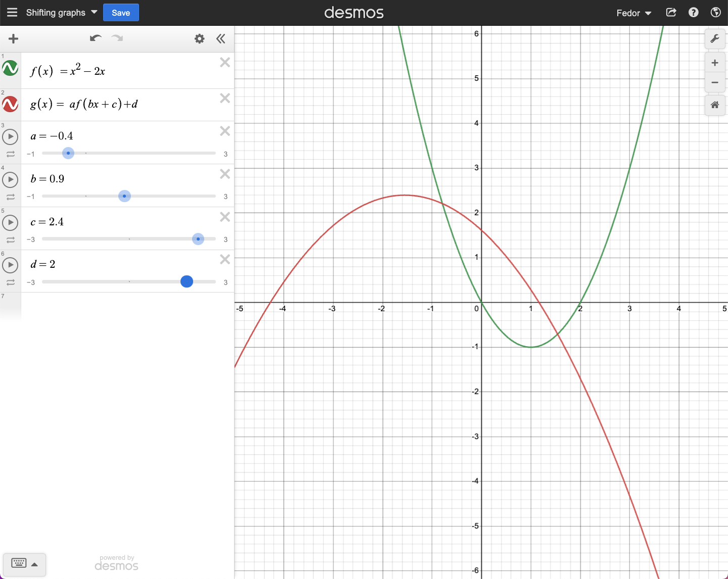The image size is (728, 579).
Task: Open expression list settings gear
Action: 200,39
